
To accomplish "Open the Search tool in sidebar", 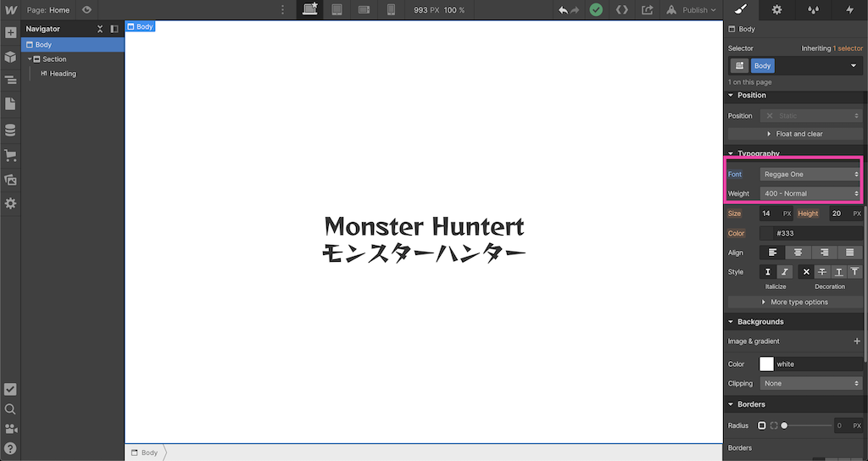I will coord(10,409).
